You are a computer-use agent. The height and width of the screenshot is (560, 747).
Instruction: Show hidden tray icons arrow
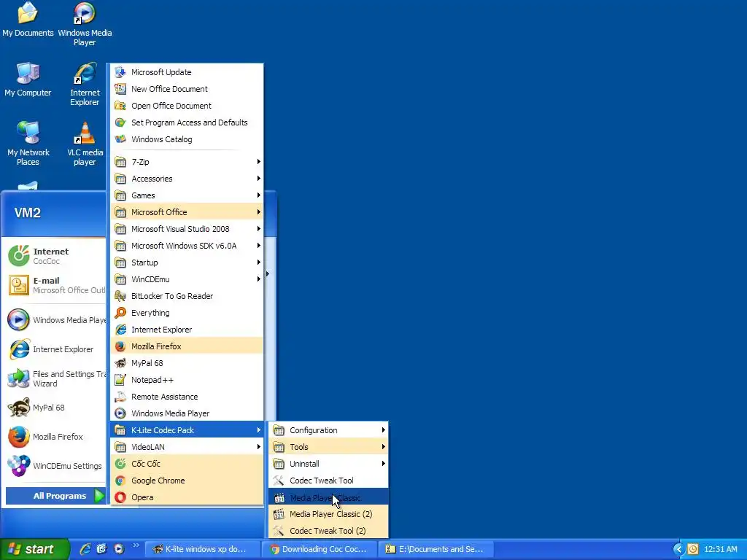(x=678, y=549)
